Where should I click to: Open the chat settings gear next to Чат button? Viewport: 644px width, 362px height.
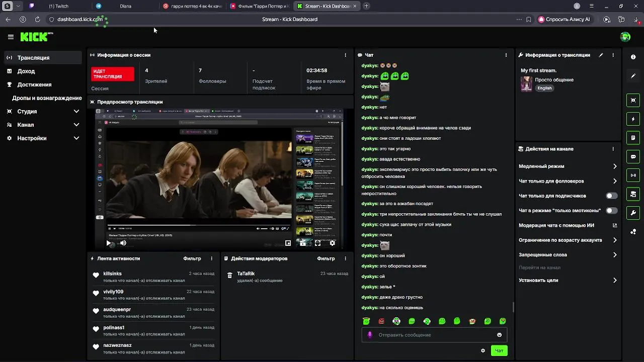[x=483, y=350]
